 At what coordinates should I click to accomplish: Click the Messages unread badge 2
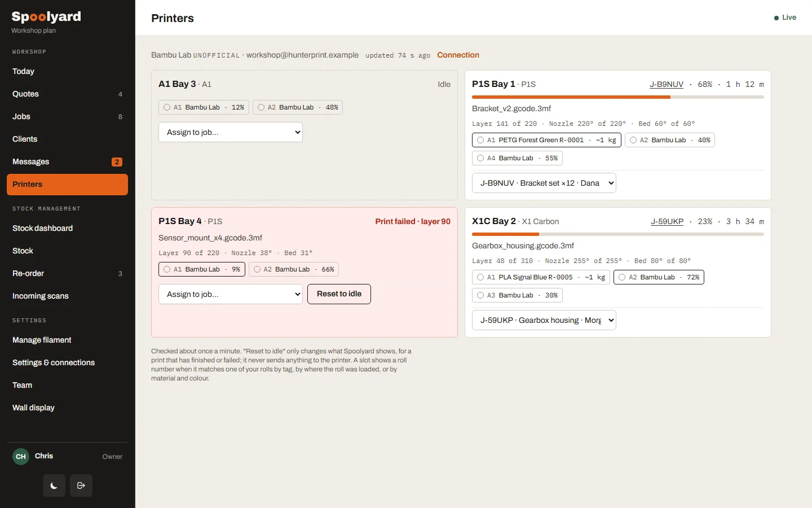click(117, 162)
